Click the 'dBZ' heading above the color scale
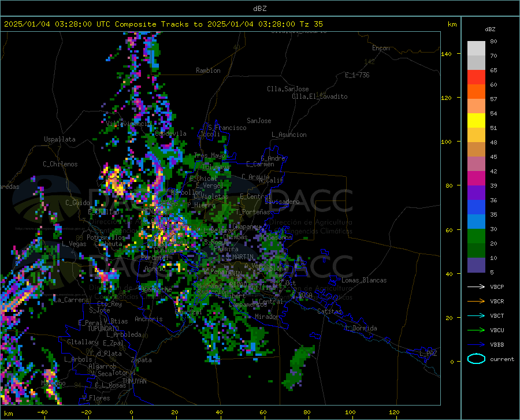The image size is (520, 420). click(490, 29)
